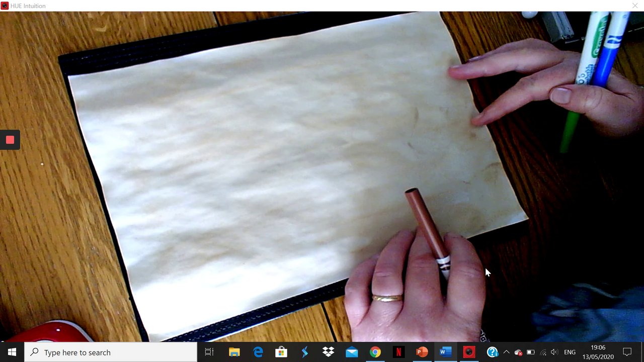Open the Windows Start menu
Viewport: 644px width, 362px height.
tap(12, 352)
